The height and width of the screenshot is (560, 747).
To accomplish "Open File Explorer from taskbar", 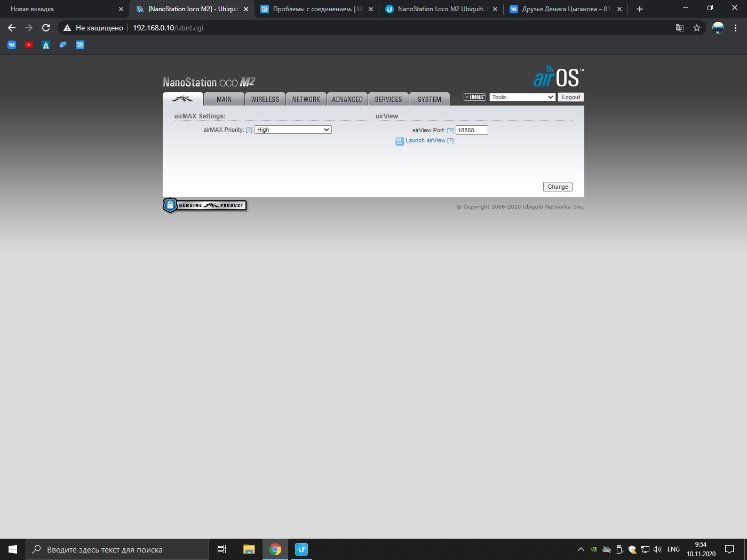I will point(249,549).
